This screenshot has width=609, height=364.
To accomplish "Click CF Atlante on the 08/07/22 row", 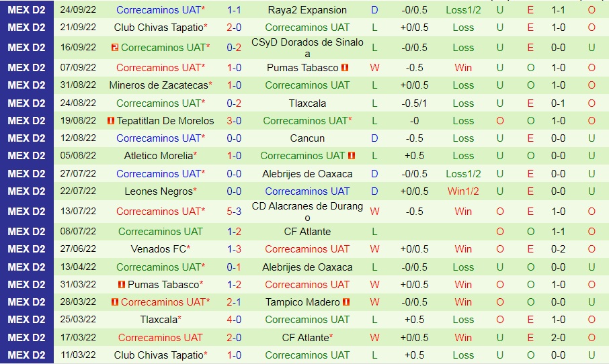I will 307,232.
